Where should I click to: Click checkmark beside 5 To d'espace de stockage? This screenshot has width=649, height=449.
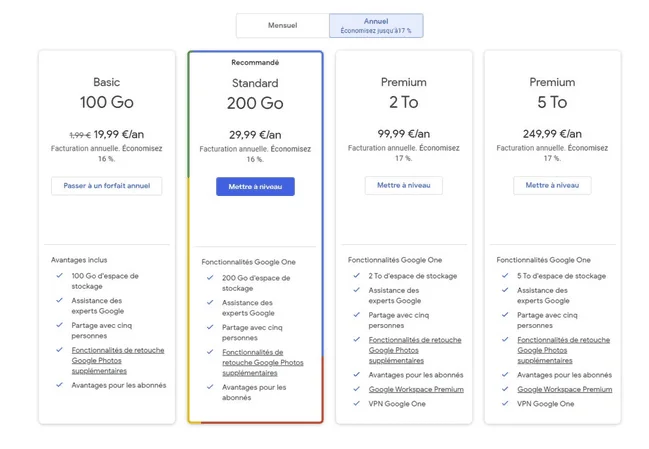pos(505,275)
